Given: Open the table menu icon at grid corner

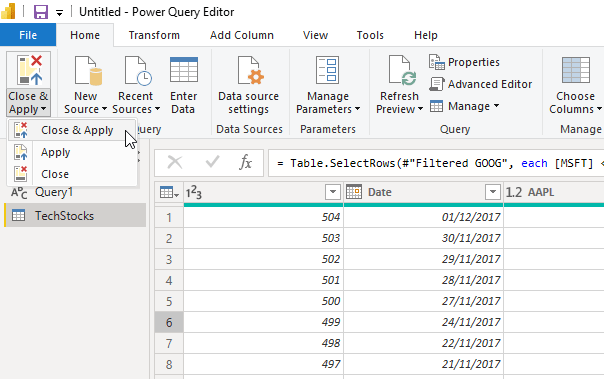Looking at the screenshot, I should [169, 192].
